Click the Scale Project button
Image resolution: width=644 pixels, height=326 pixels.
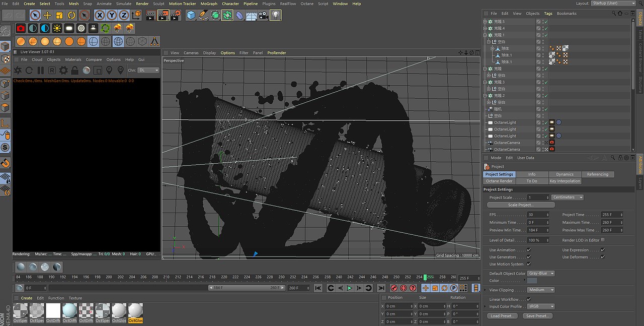[520, 205]
